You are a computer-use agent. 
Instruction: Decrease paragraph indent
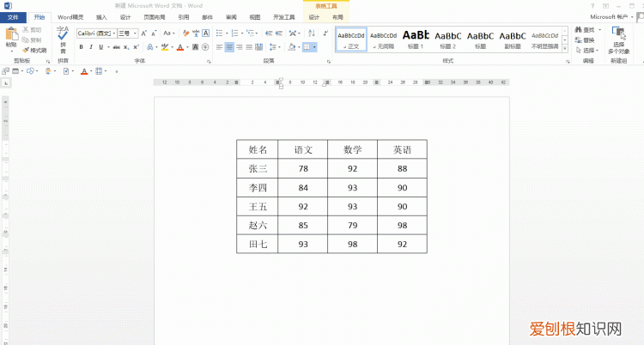click(269, 33)
